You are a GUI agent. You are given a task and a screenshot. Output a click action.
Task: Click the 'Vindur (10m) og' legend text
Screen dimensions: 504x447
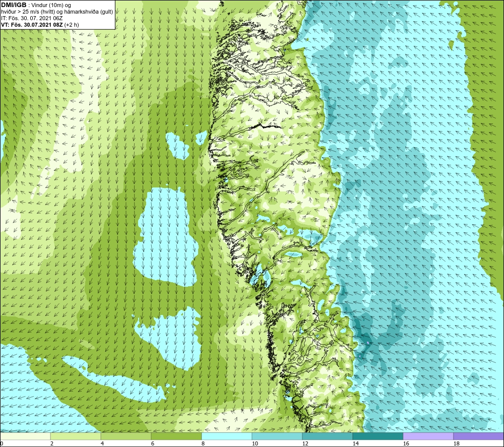coord(52,6)
